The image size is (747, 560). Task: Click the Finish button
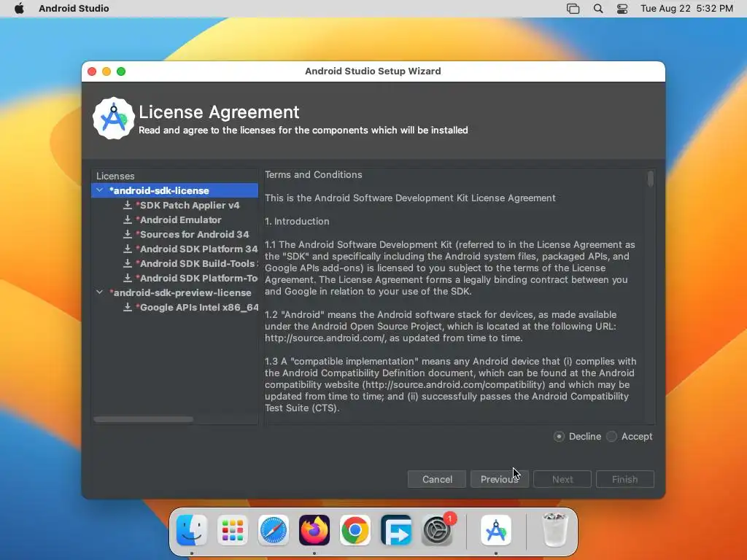(624, 479)
